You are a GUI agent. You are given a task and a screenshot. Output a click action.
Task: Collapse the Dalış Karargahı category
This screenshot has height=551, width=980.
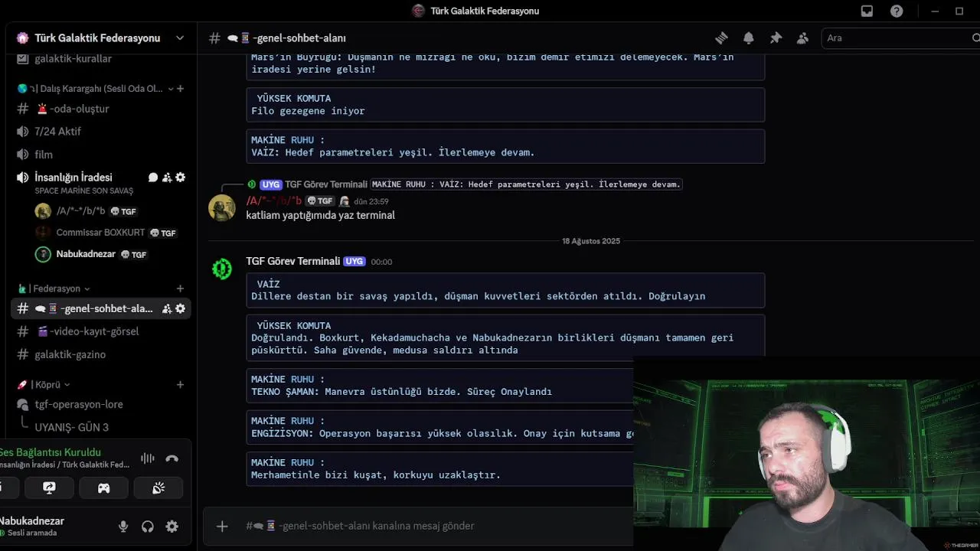tap(96, 89)
